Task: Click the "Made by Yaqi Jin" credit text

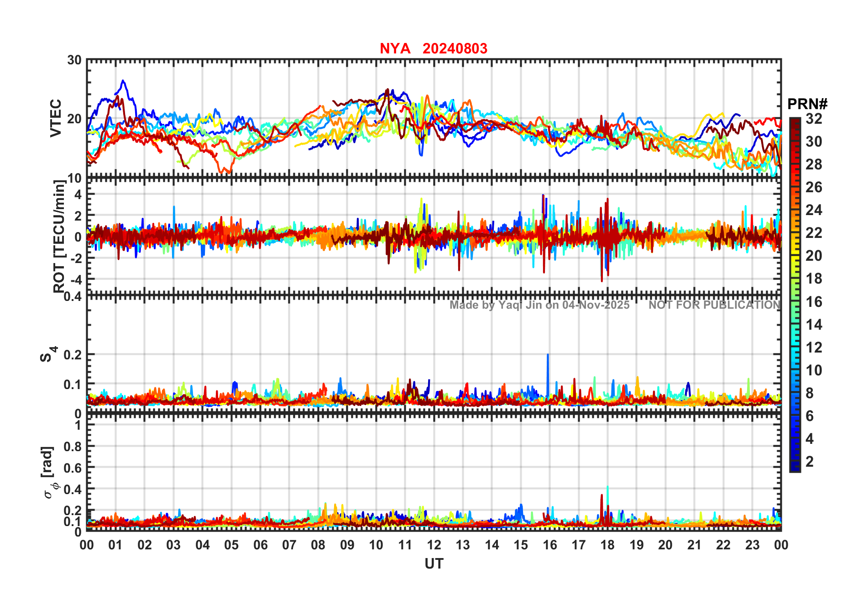Action: click(x=539, y=305)
